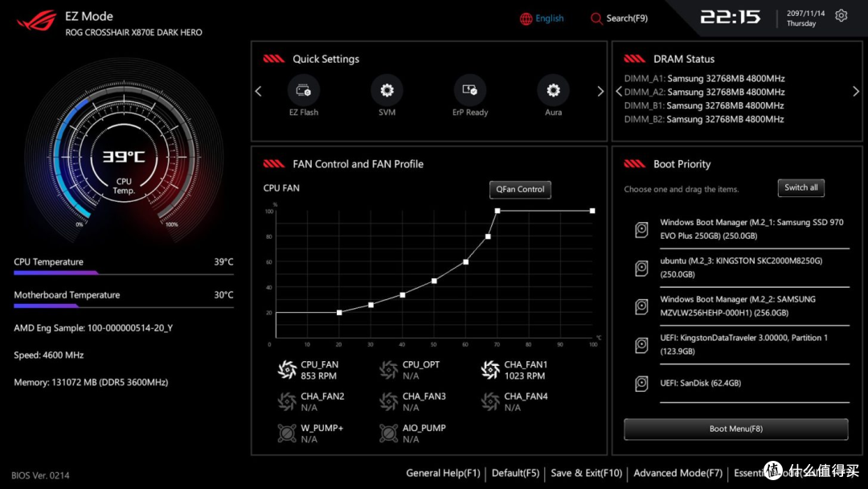
Task: Click the Memory: 131072 MB text
Action: [91, 382]
